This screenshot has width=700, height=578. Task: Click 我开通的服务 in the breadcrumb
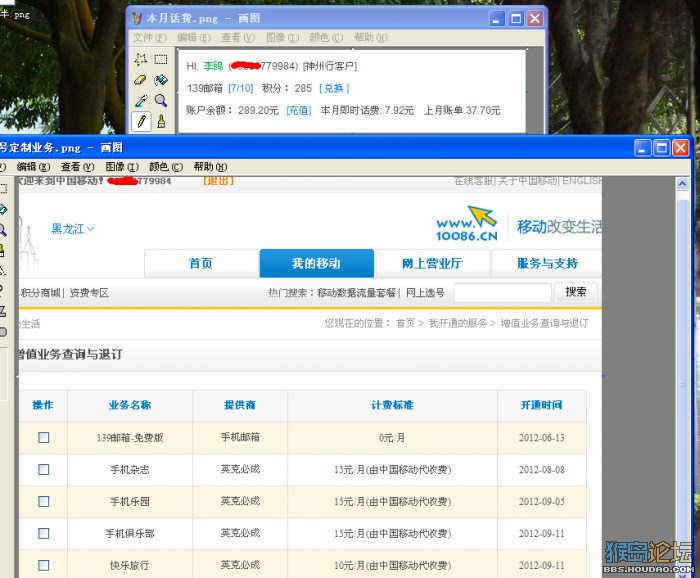458,323
